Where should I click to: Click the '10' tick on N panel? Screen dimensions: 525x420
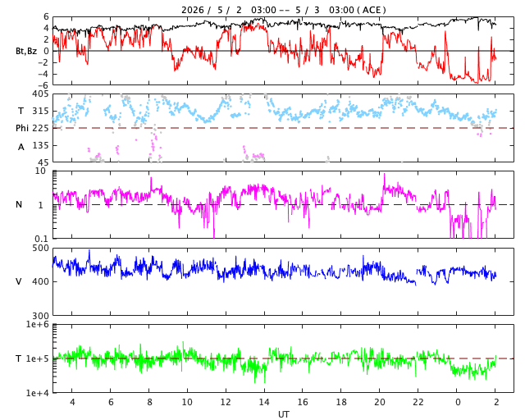pyautogui.click(x=40, y=171)
